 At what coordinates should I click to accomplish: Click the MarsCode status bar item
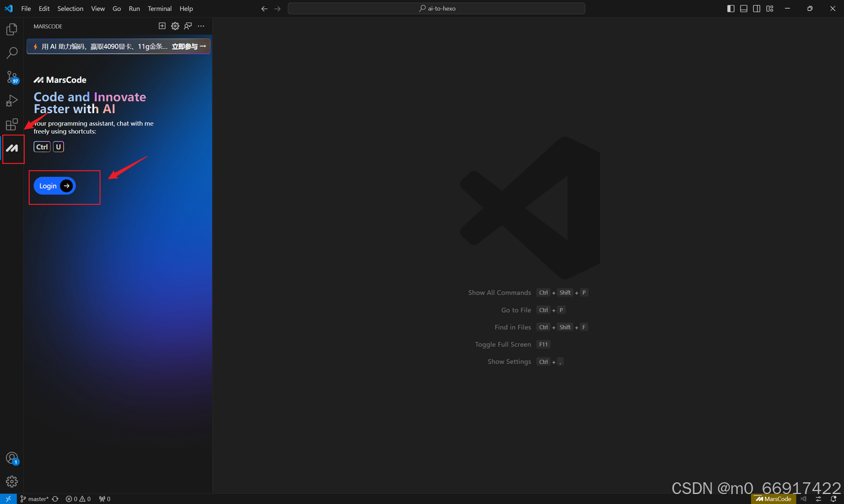(774, 499)
